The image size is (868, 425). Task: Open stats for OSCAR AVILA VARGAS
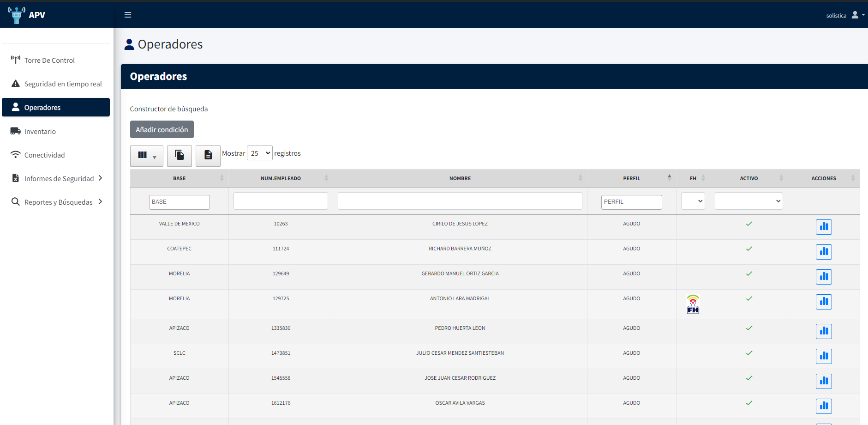(x=824, y=406)
